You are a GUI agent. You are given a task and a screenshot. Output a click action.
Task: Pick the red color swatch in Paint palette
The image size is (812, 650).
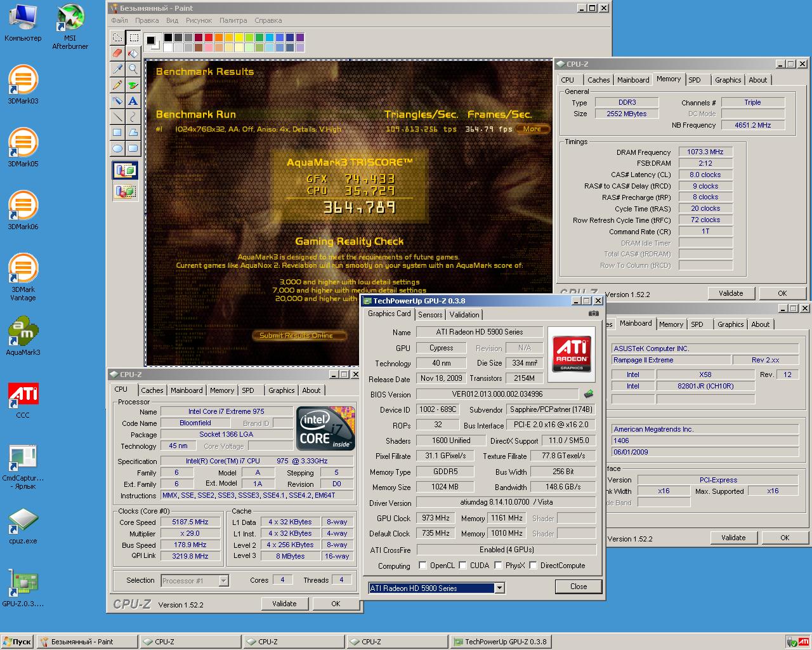[x=209, y=38]
